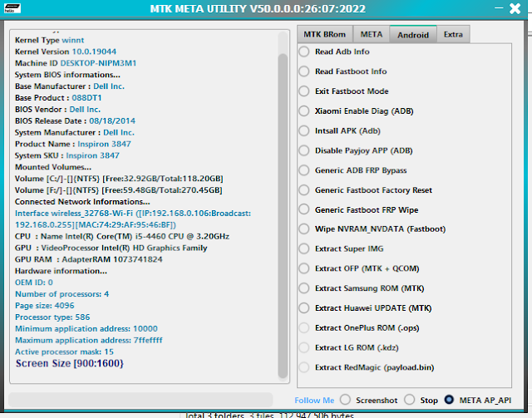
Task: Click the Base Product 088DT1 line
Action: (x=58, y=98)
